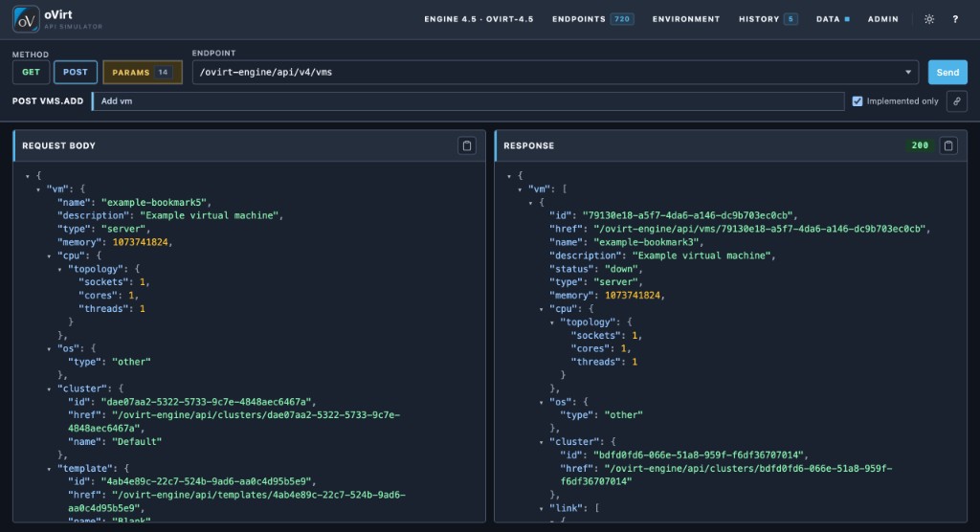980x532 pixels.
Task: Open the Environment menu
Action: point(686,19)
